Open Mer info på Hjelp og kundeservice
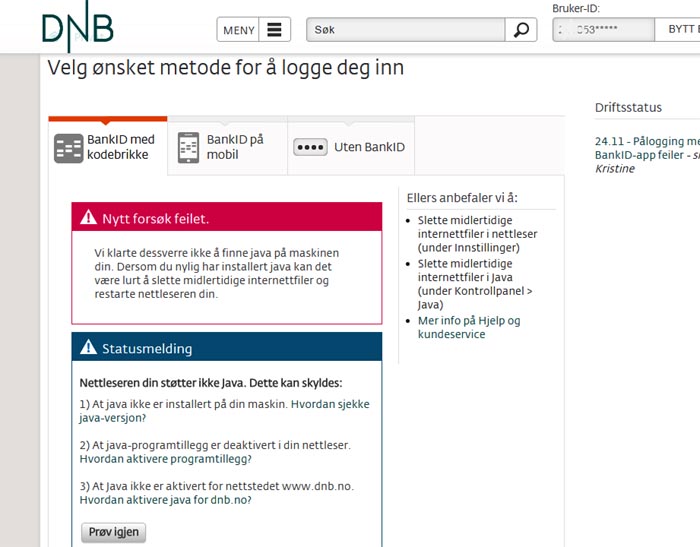 [x=469, y=327]
